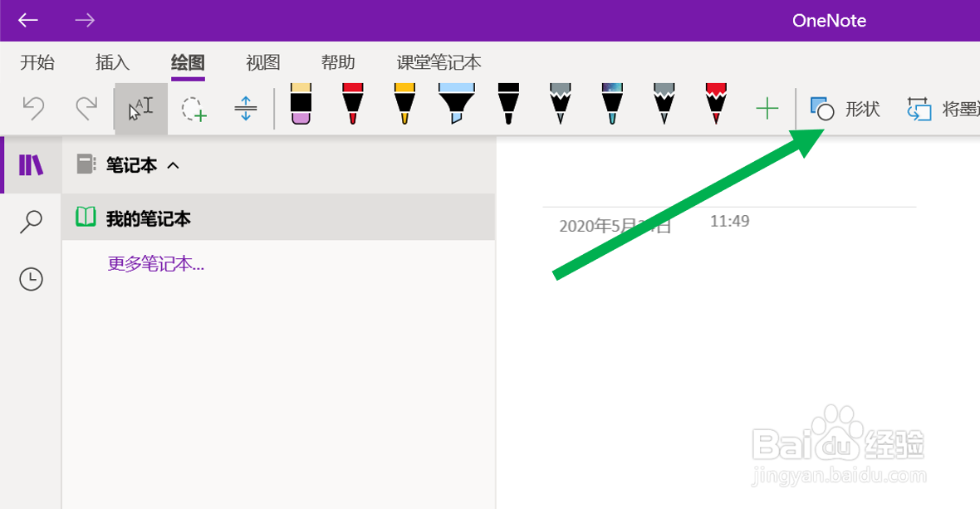Select the 绘图 tab
The width and height of the screenshot is (980, 509).
pyautogui.click(x=189, y=62)
